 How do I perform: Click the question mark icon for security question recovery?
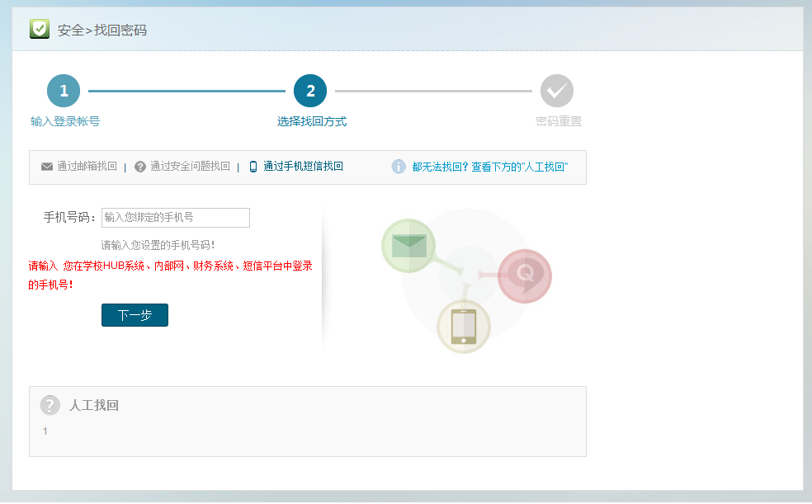point(140,167)
